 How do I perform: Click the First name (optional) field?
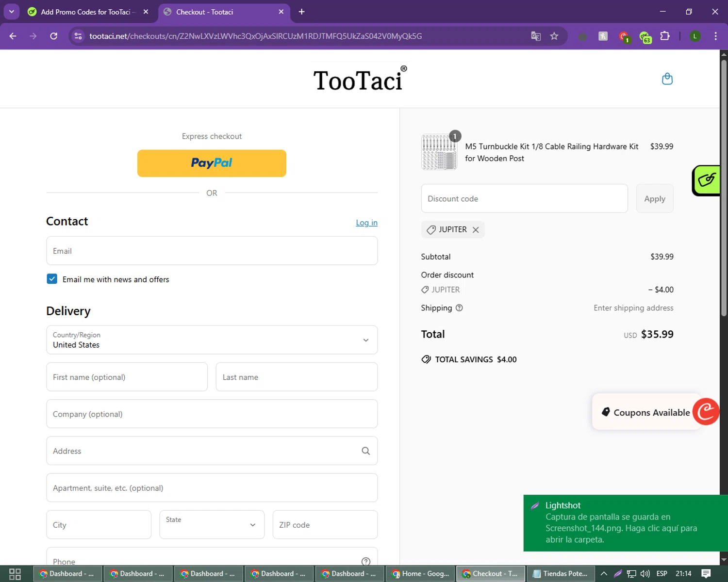coord(127,377)
